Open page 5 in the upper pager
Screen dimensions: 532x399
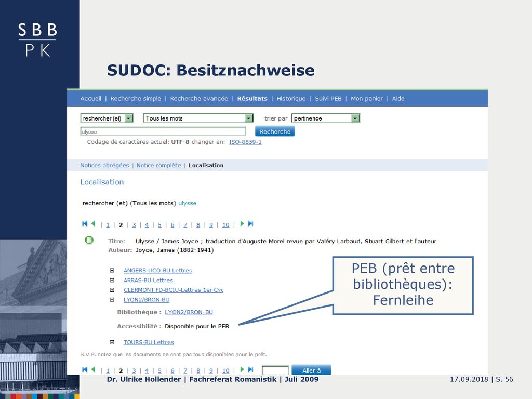point(159,224)
